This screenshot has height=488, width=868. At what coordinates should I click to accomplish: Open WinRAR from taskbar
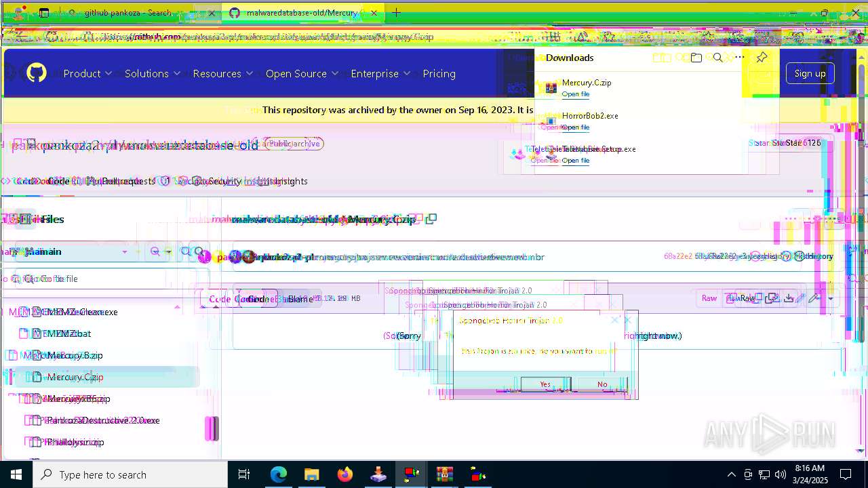click(x=444, y=474)
